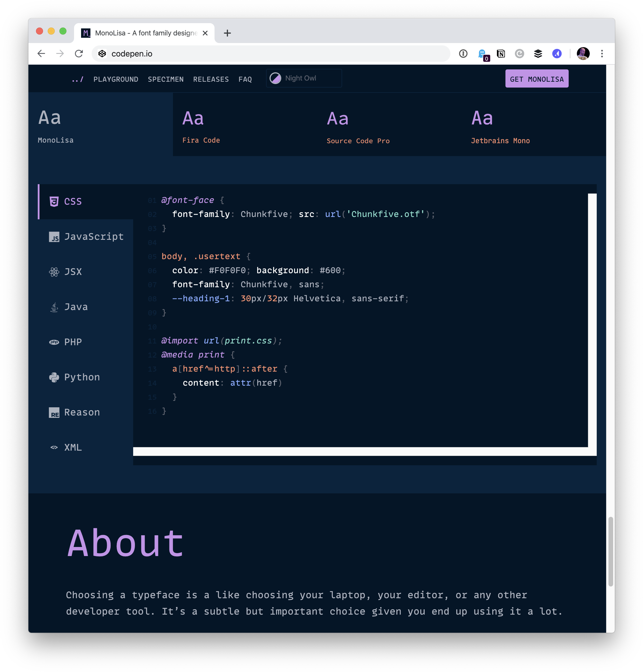The width and height of the screenshot is (643, 672).
Task: Click the React atom icon beside JSX
Action: tap(54, 272)
